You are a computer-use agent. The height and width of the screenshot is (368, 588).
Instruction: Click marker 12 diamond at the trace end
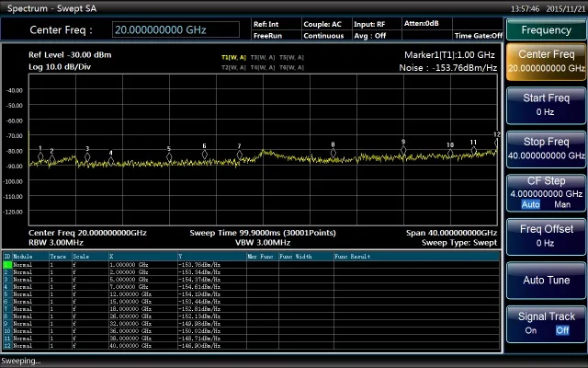[497, 143]
